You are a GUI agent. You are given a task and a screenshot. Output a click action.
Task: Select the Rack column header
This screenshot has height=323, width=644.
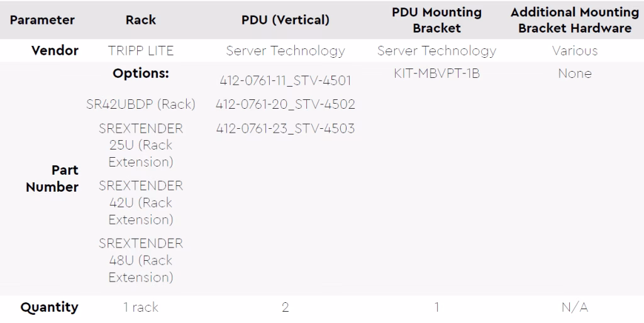(x=141, y=19)
